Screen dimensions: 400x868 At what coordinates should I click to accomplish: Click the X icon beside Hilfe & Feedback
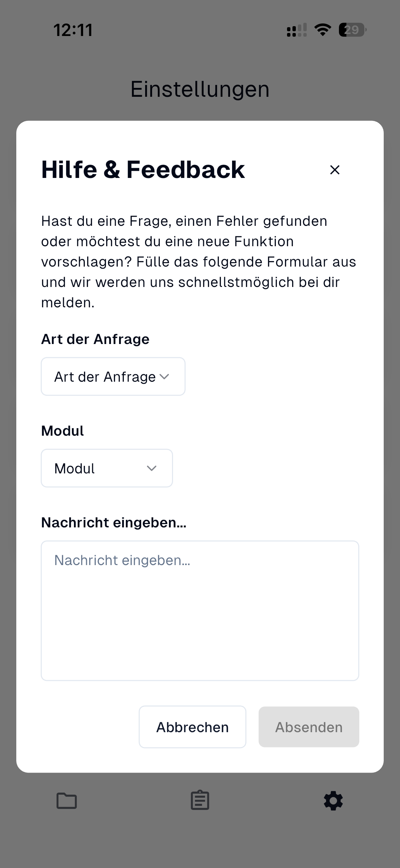click(x=335, y=170)
